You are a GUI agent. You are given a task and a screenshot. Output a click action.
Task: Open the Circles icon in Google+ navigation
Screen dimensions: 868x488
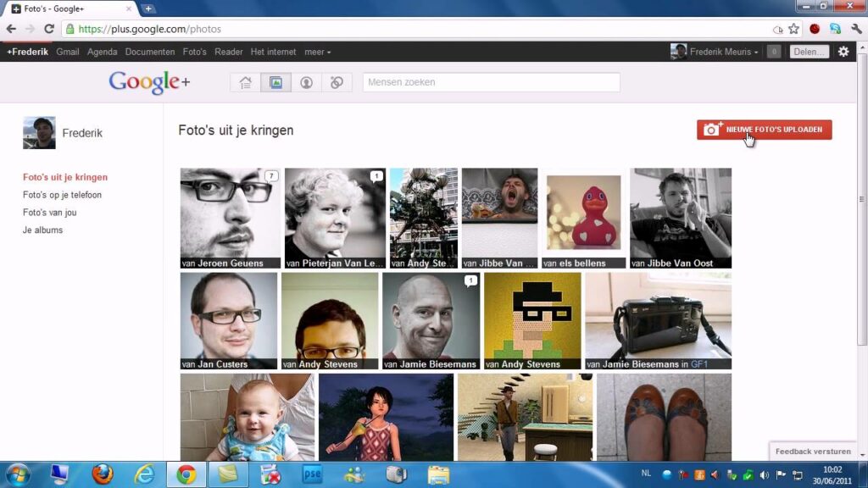tap(337, 82)
